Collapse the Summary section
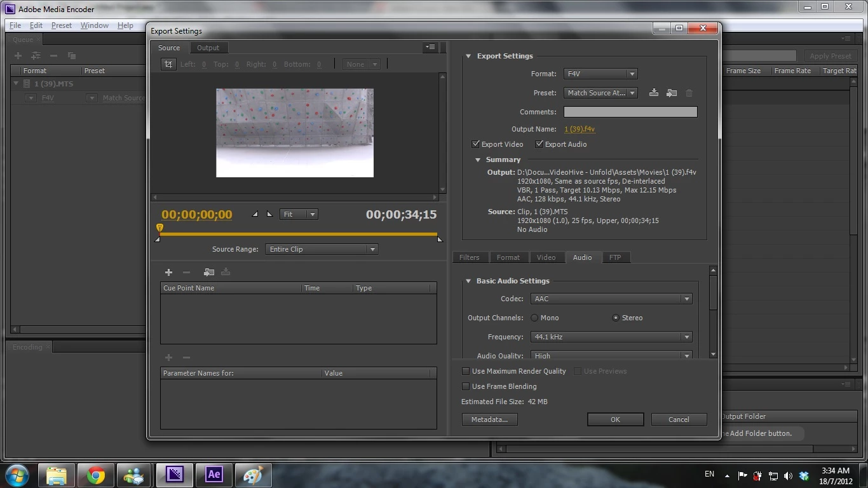Image resolution: width=868 pixels, height=488 pixels. [478, 160]
